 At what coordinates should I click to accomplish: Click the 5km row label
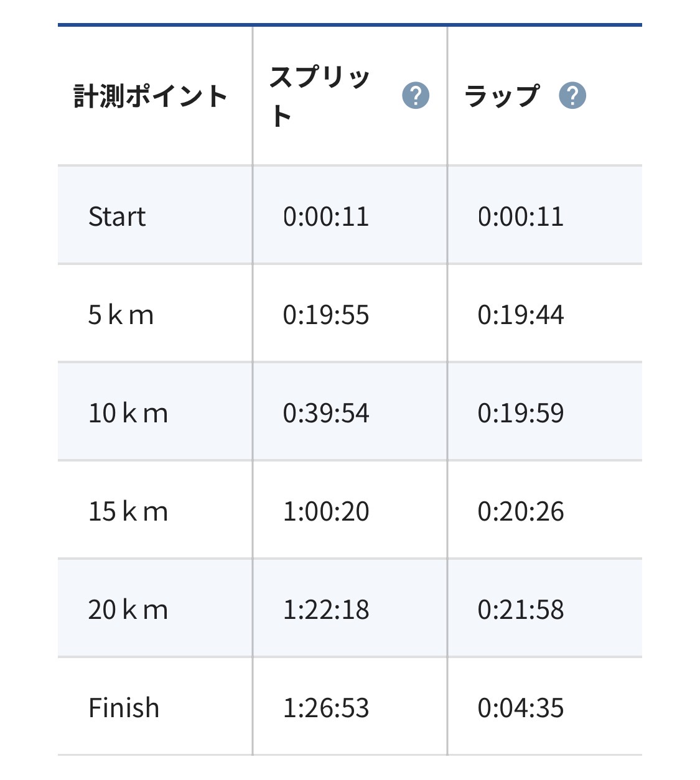(121, 315)
